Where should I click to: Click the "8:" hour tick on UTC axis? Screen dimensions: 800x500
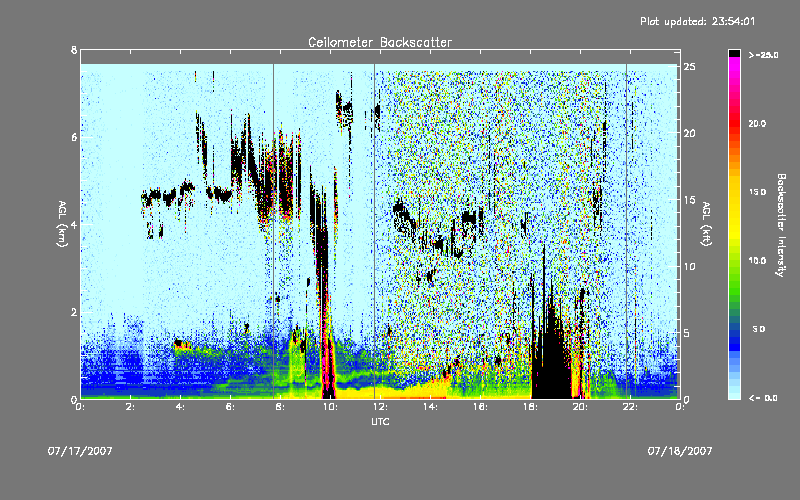point(281,407)
